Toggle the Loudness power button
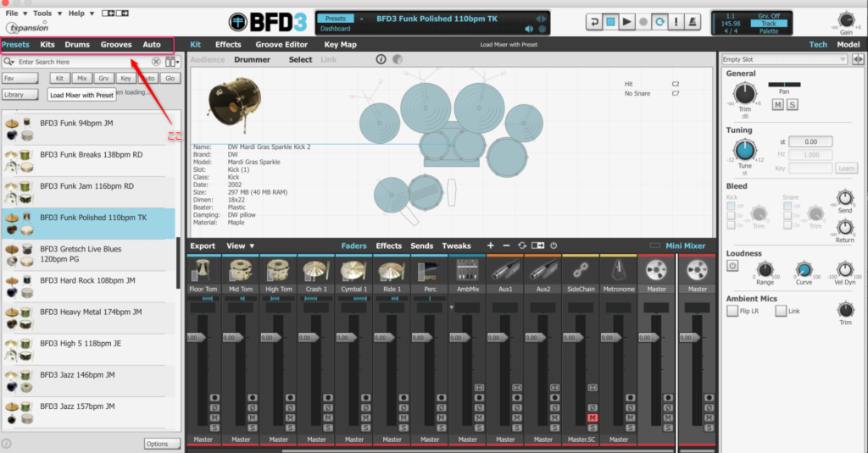The image size is (868, 453). point(732,265)
